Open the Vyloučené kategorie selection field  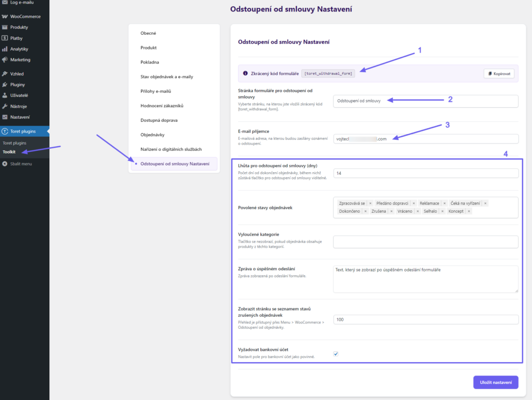(425, 242)
